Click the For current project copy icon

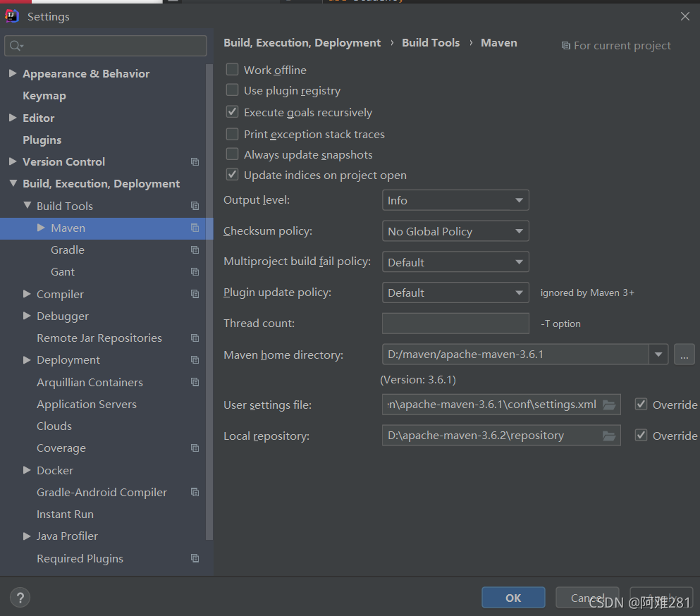tap(565, 46)
